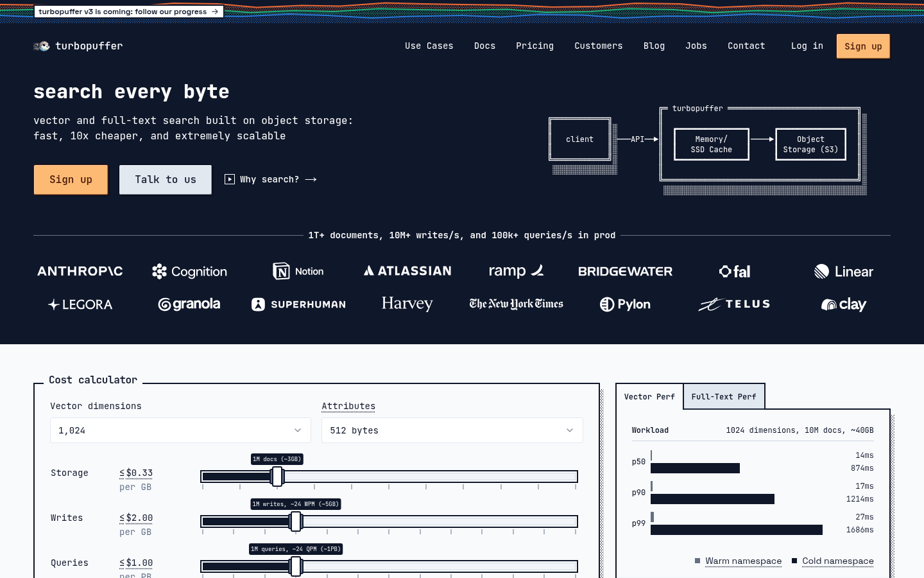Click the 1M docs (~3GB) slider tooltip
This screenshot has height=578, width=924.
[277, 459]
